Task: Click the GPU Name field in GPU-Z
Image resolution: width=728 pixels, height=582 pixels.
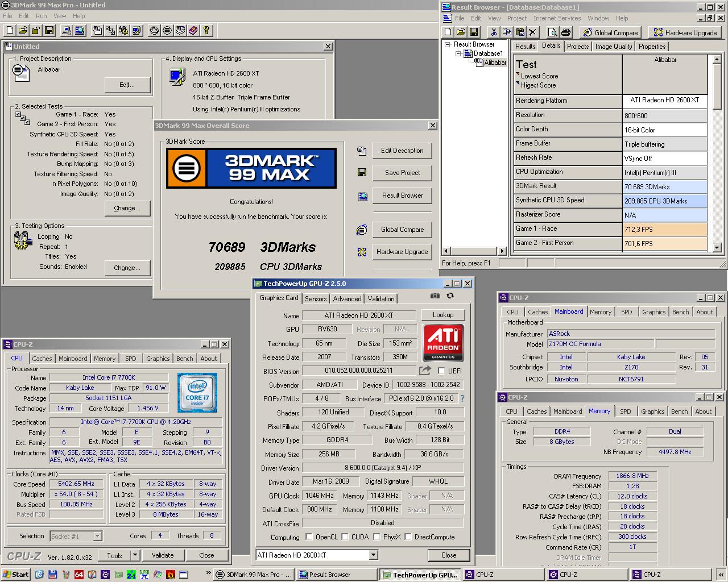Action: [x=358, y=315]
